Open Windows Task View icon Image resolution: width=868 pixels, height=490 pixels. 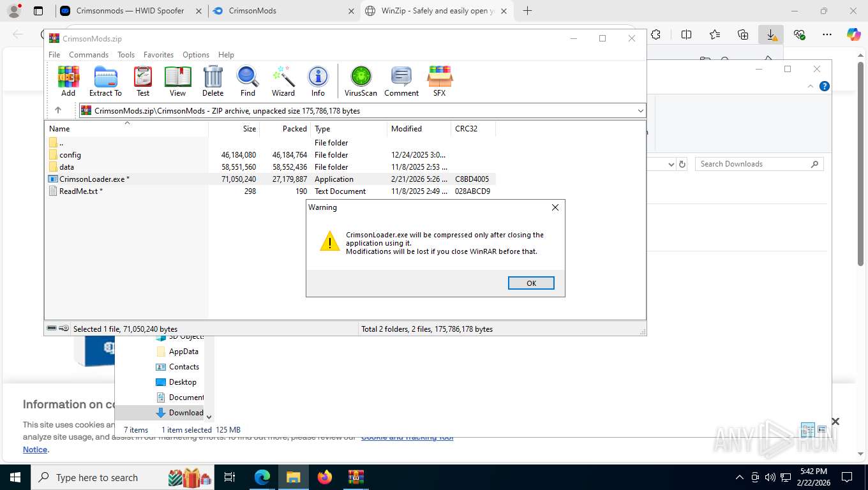(x=230, y=477)
